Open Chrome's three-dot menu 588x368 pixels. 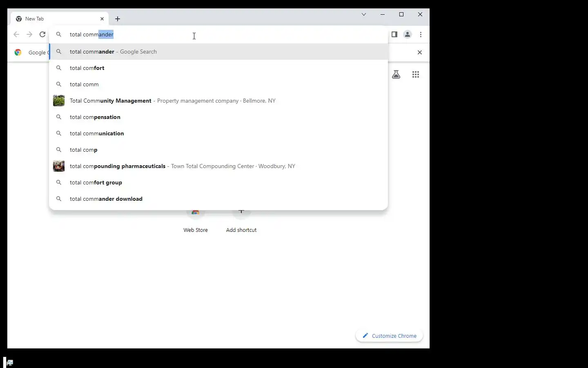point(421,34)
